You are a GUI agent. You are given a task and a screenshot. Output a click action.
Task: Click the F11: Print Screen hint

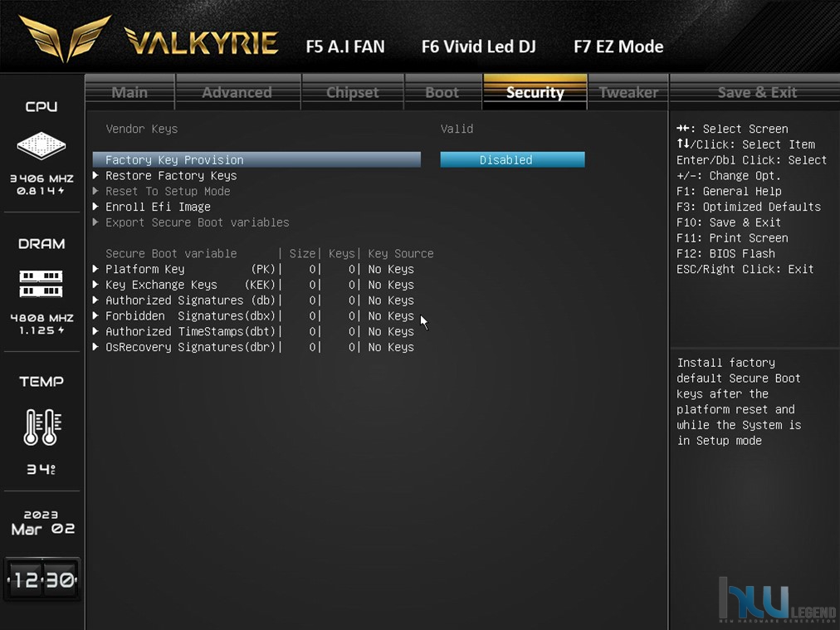[732, 238]
